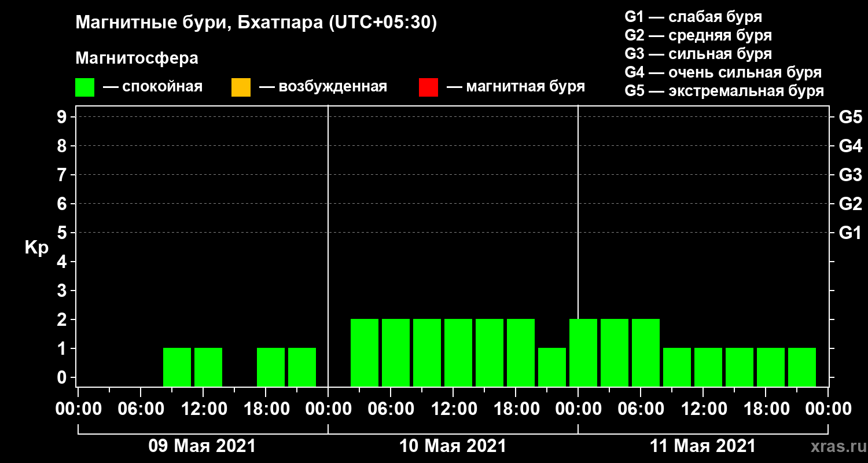Screen dimensions: 868x463
Task: Click the first Kp 1 bar on 09 Мая
Action: 177,367
